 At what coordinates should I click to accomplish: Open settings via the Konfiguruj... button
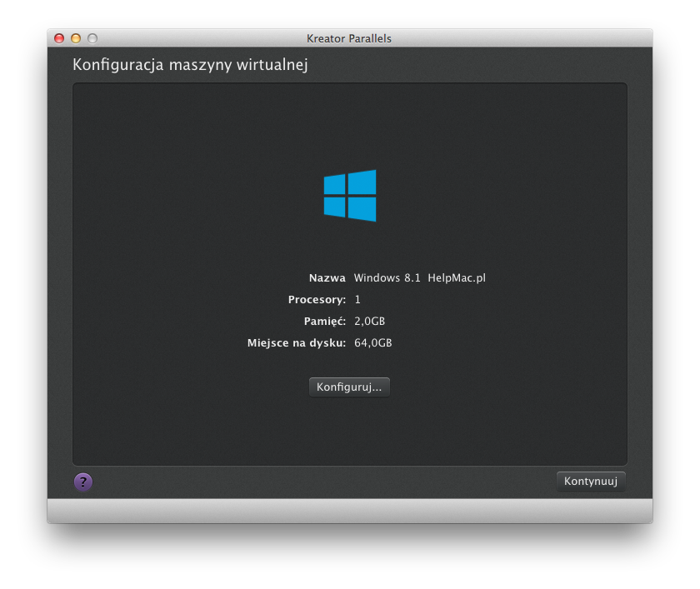[x=349, y=387]
